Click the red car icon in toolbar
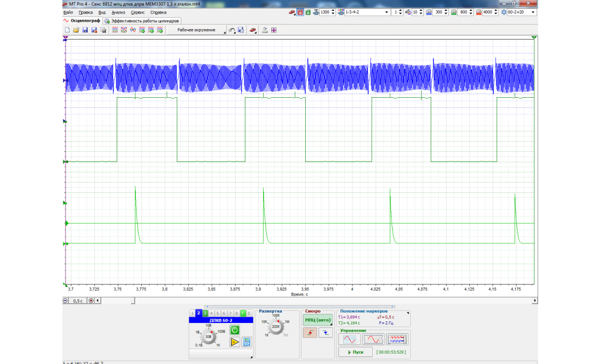 (x=253, y=30)
